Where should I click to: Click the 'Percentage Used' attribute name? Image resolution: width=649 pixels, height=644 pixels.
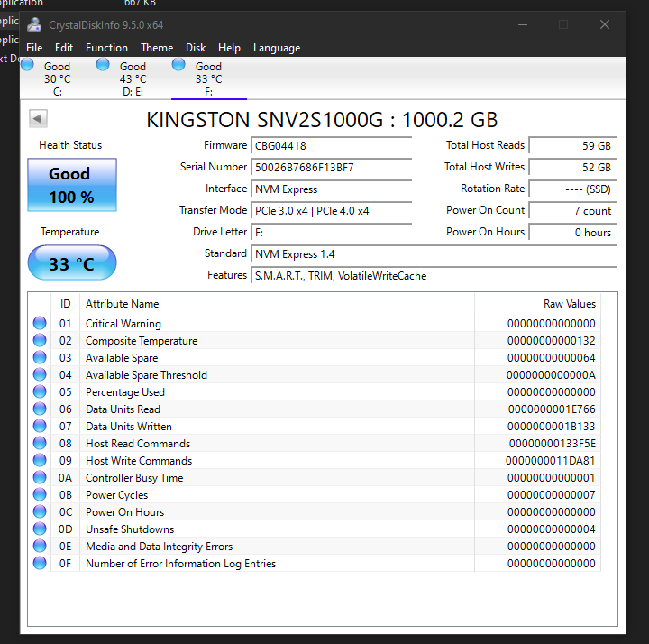pyautogui.click(x=125, y=392)
